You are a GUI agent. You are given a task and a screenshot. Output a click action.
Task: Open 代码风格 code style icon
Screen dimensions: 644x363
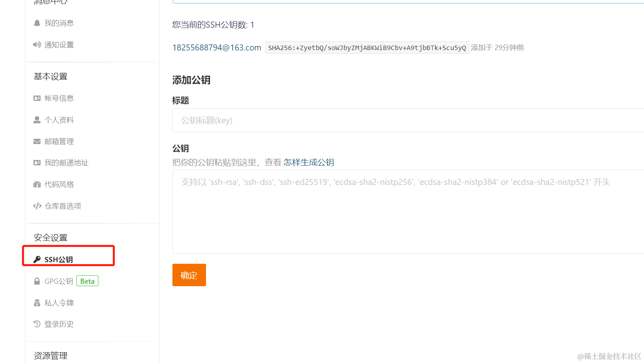37,184
